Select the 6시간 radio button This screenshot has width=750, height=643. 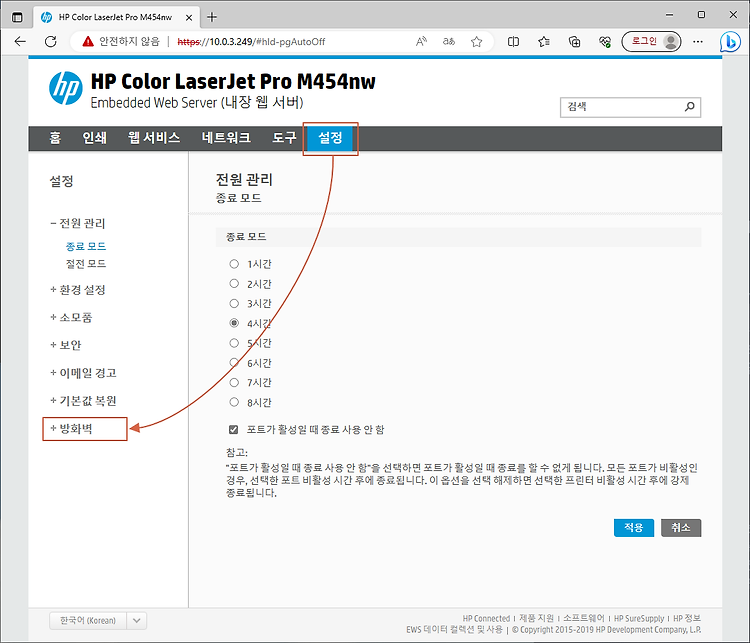(x=234, y=363)
